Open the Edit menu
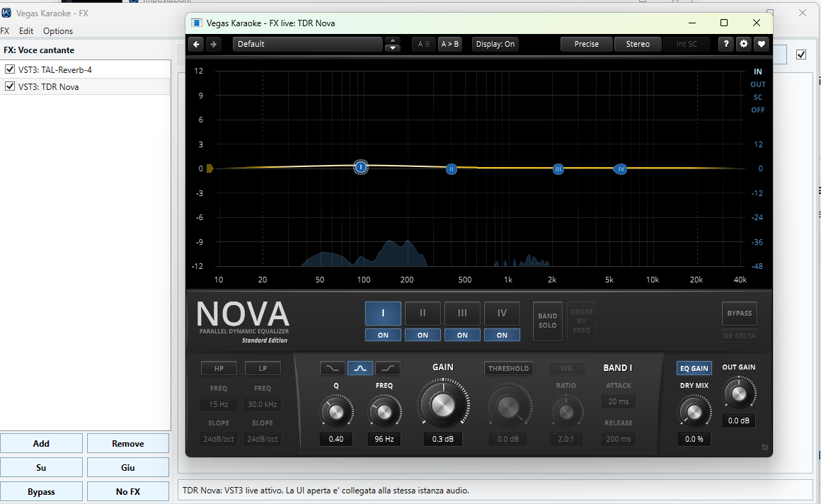 [x=26, y=31]
